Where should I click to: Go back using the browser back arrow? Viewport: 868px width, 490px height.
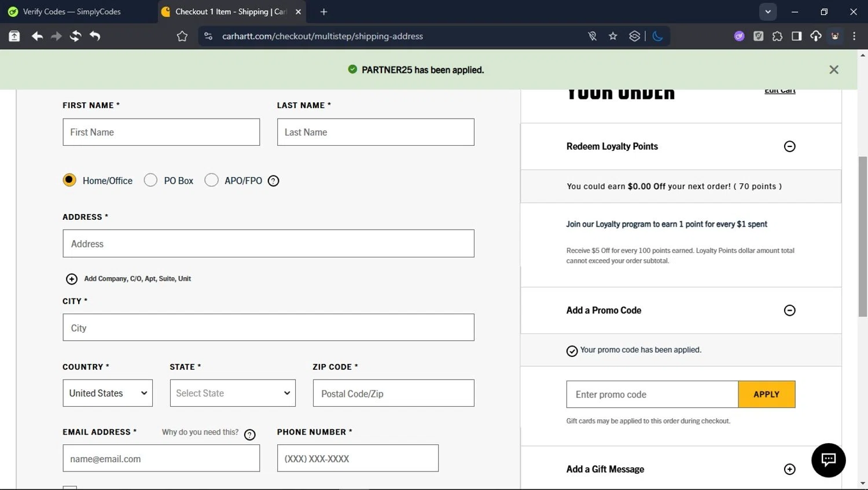(x=38, y=36)
